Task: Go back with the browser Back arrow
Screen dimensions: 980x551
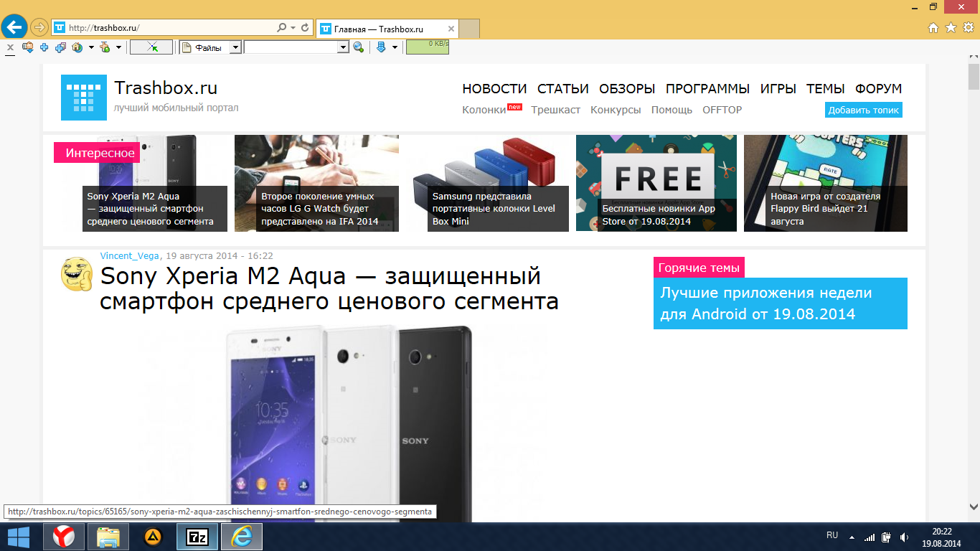Action: coord(14,27)
